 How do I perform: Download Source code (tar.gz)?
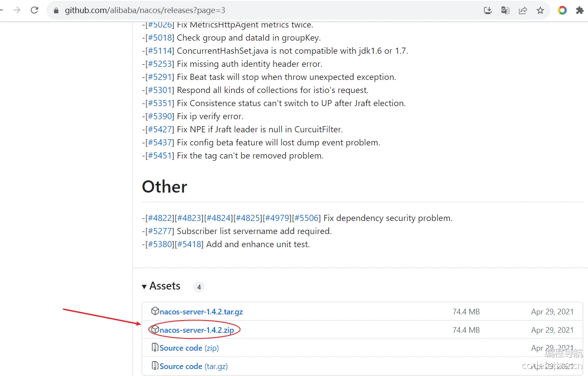194,366
